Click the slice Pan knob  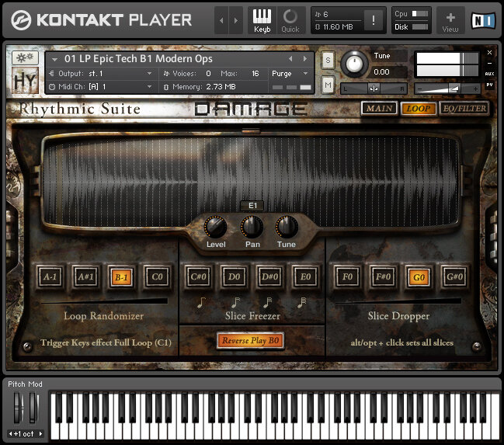252,227
